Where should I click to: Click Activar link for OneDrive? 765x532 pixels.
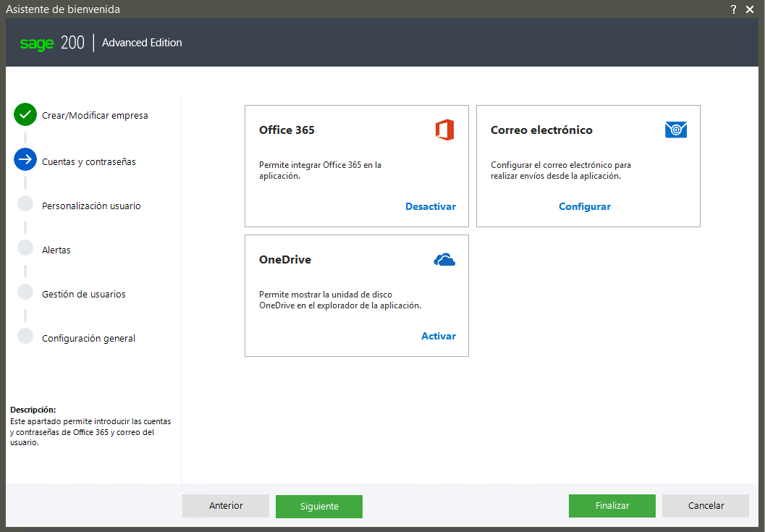click(x=438, y=336)
